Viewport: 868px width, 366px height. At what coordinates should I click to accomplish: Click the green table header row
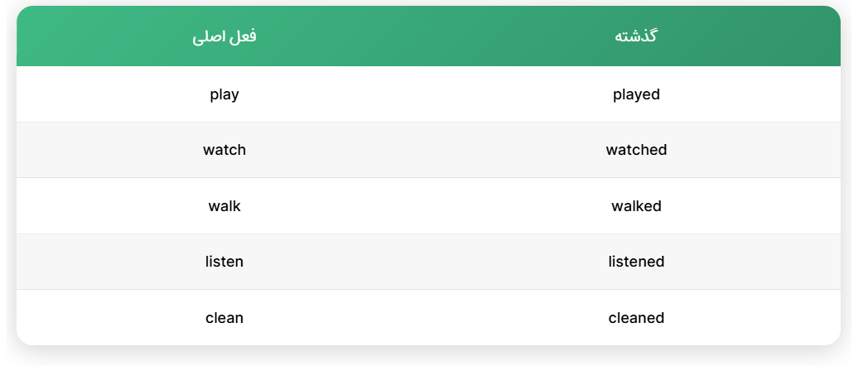428,37
